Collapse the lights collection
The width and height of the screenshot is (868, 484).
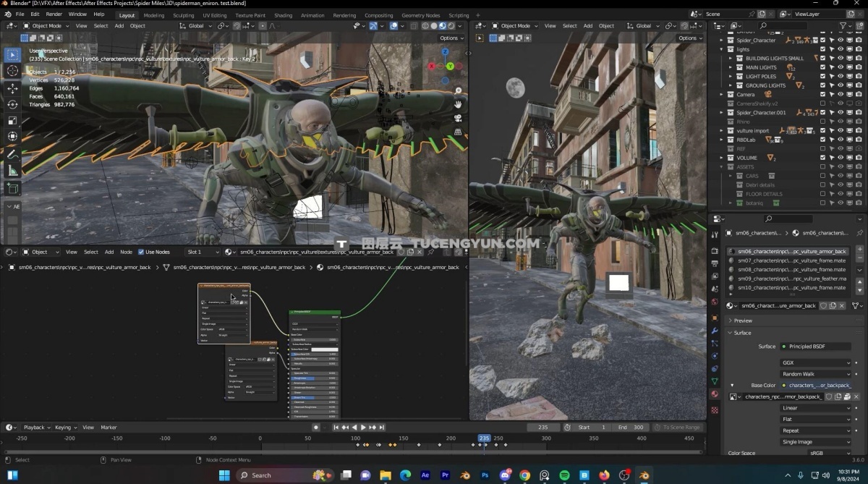pyautogui.click(x=721, y=49)
